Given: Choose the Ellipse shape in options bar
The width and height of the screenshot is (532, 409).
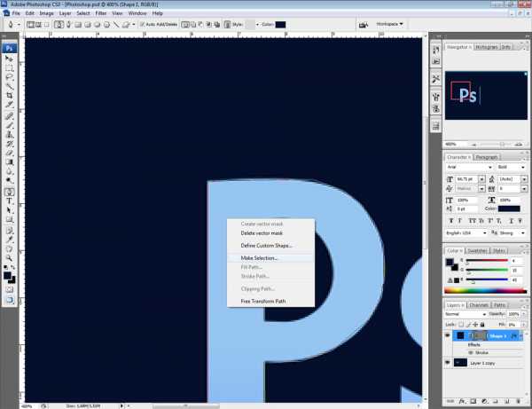Looking at the screenshot, I should tap(97, 25).
